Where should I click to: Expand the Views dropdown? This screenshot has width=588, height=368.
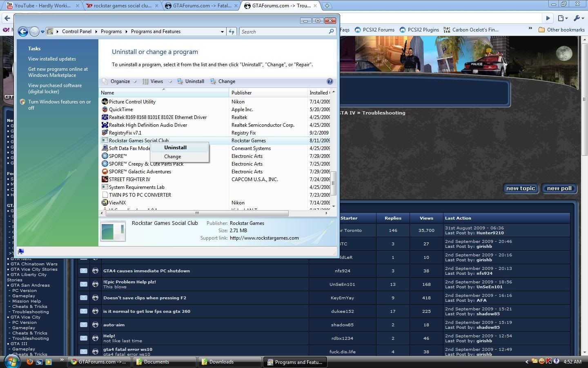coord(156,81)
